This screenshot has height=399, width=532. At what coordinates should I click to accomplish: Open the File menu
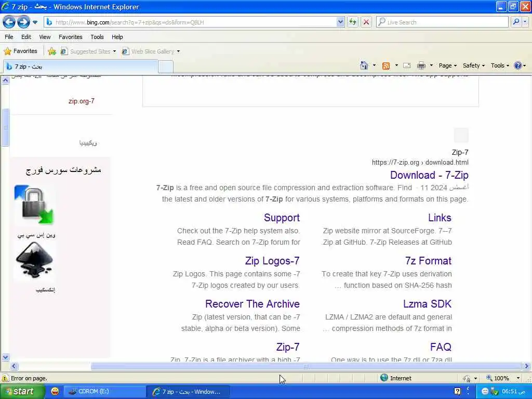coord(9,37)
